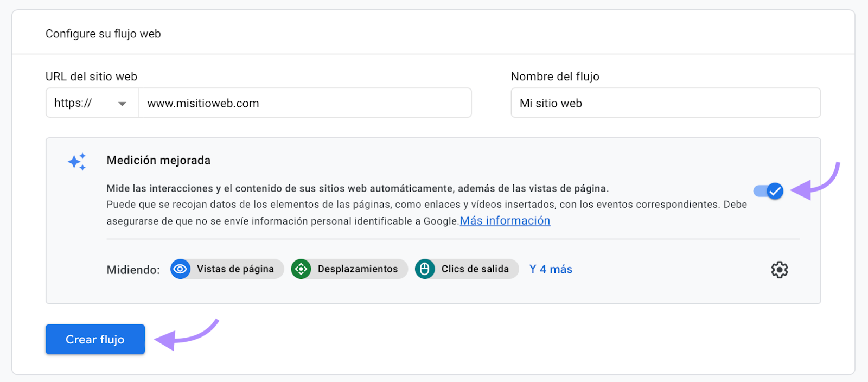Click the Desplazamientos scroll icon

click(301, 269)
